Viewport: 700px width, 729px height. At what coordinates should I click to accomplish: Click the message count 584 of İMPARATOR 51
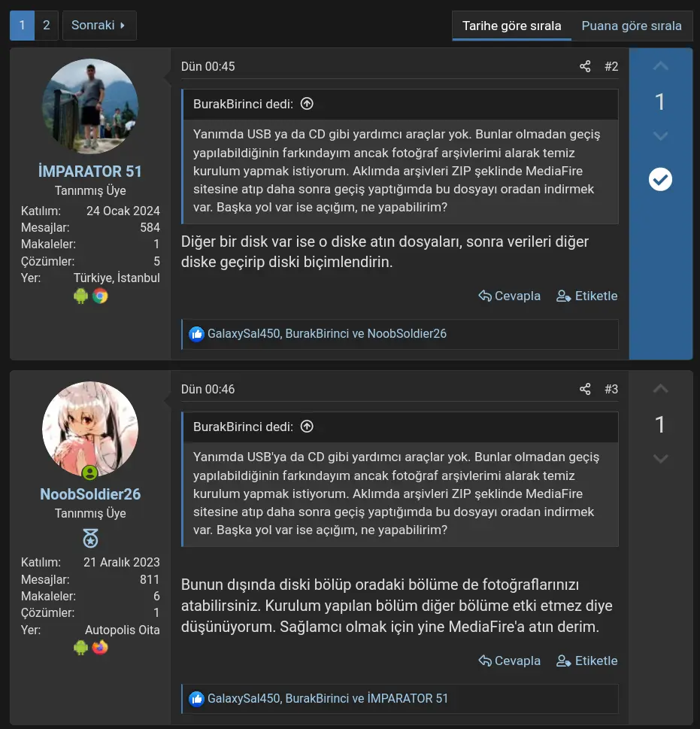point(150,228)
